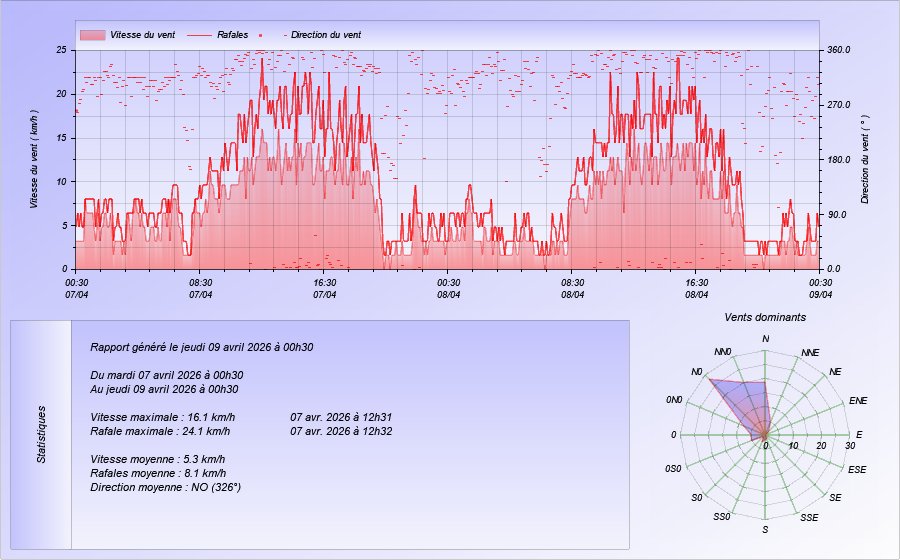The image size is (900, 560).
Task: Select the 08:30 07/04 time axis label
Action: 200,288
